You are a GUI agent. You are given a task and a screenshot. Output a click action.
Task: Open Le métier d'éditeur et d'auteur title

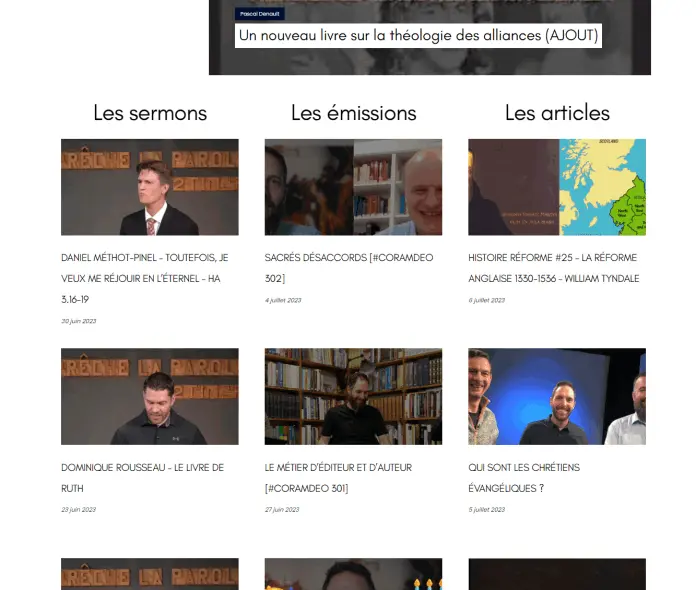click(338, 478)
